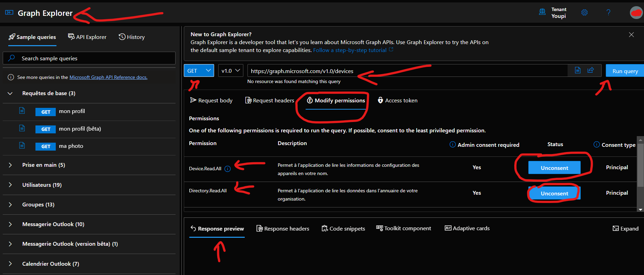Open the Code snippets tab
This screenshot has width=644, height=275.
[x=343, y=228]
